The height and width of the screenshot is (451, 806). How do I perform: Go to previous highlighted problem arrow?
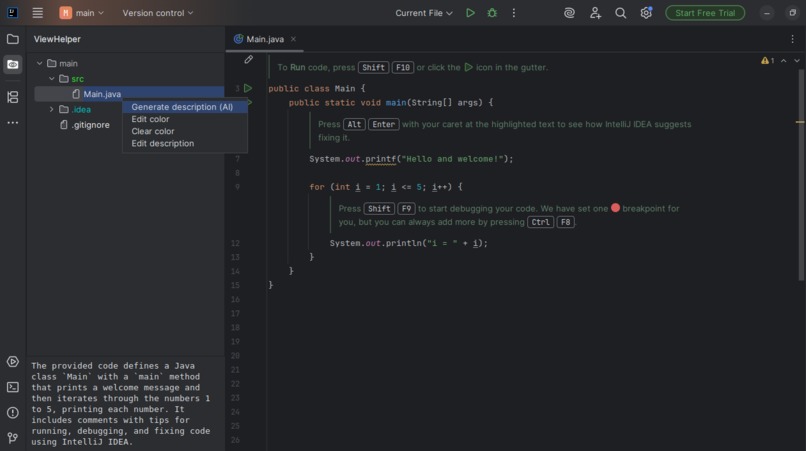(x=783, y=61)
